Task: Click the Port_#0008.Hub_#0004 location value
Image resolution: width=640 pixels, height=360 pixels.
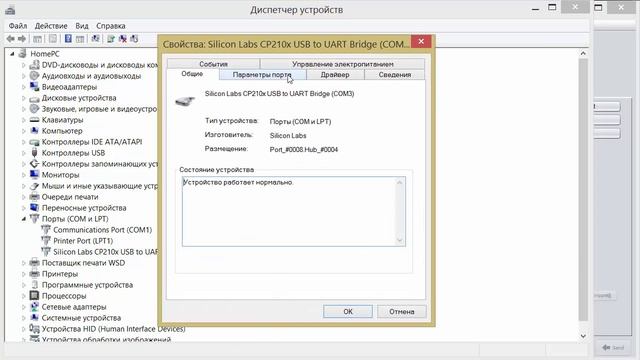Action: [x=304, y=149]
